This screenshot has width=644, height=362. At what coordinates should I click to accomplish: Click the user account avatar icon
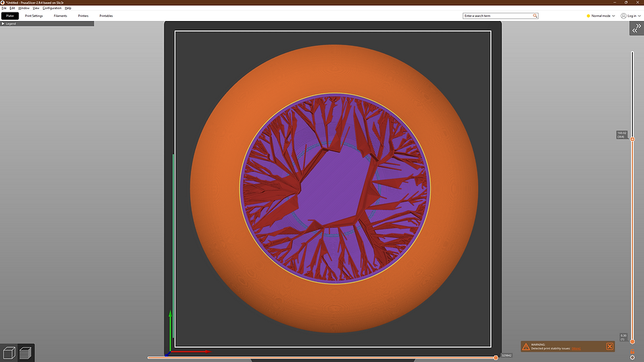pyautogui.click(x=624, y=16)
